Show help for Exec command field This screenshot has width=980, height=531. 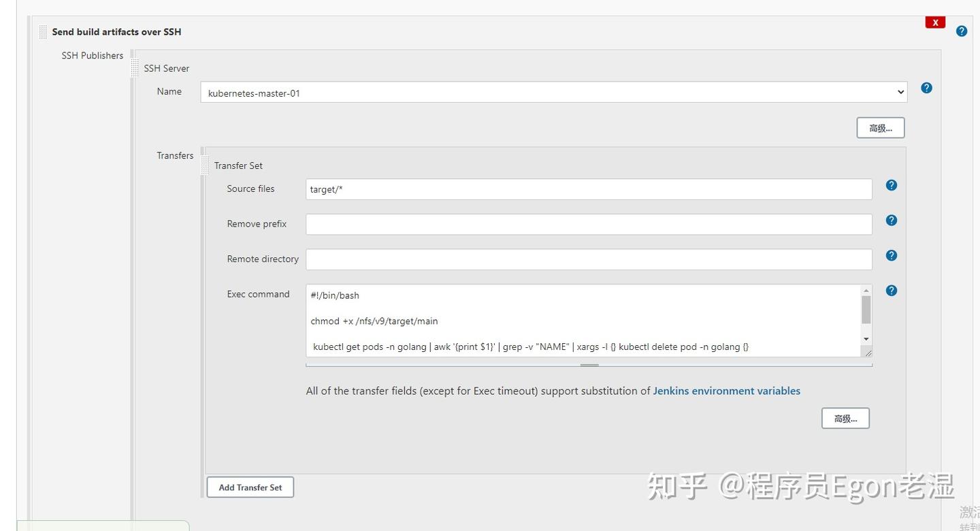tap(891, 291)
